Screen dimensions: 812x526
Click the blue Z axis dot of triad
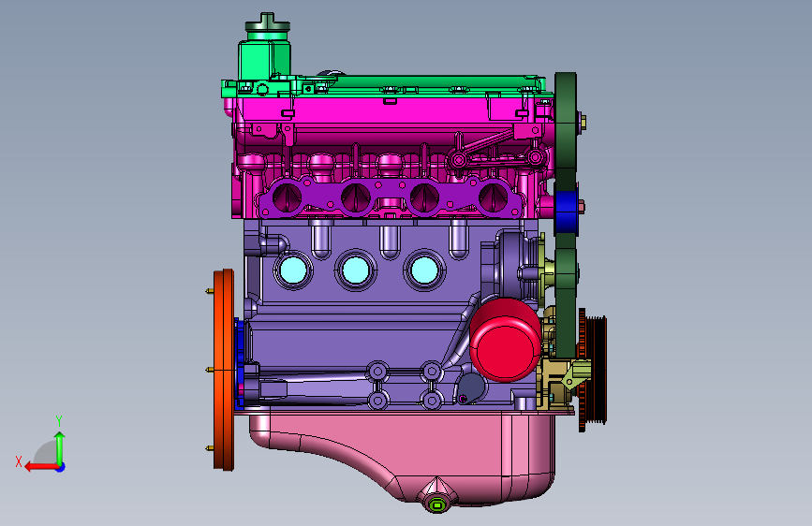[x=61, y=467]
